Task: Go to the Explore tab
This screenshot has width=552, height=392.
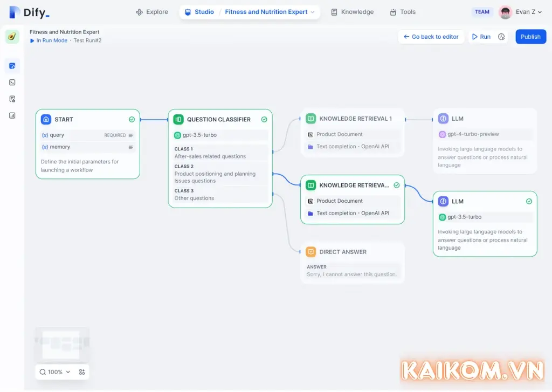Action: (152, 12)
